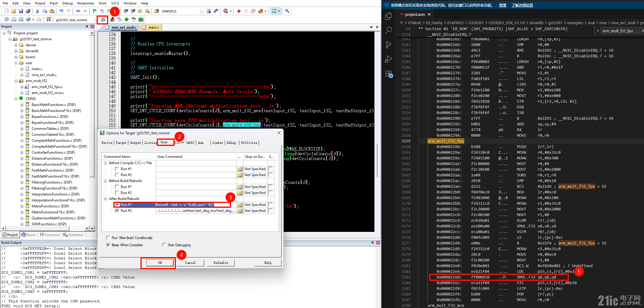Viewport: 644px width, 308px height.
Task: Save the current file with the floppy icon
Action: tap(21, 11)
